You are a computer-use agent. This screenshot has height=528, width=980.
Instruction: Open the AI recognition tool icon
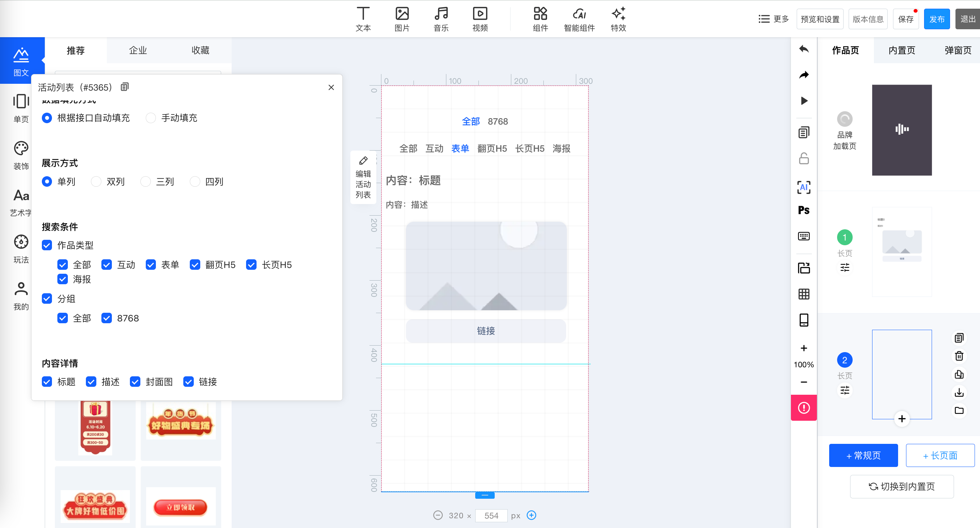[x=804, y=187]
